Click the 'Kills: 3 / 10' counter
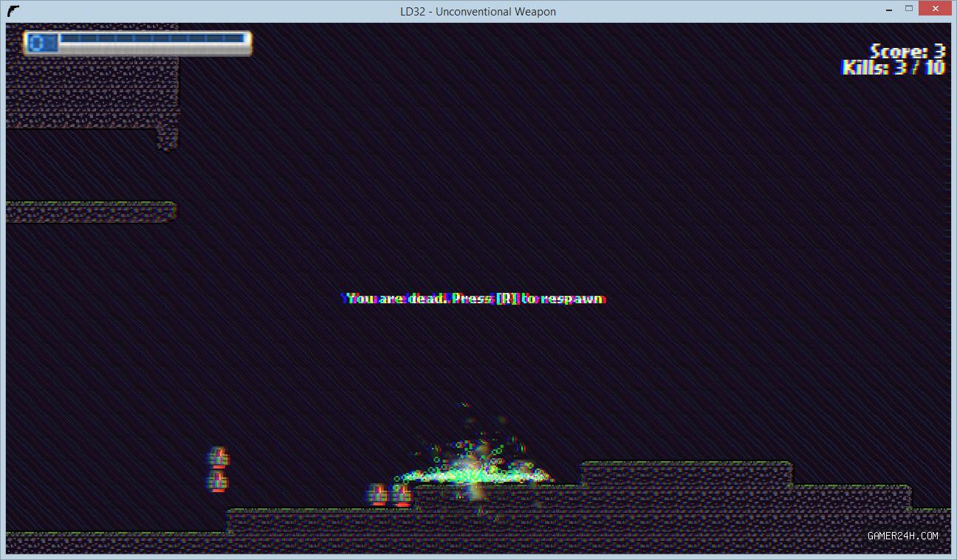This screenshot has width=957, height=560. (x=893, y=67)
